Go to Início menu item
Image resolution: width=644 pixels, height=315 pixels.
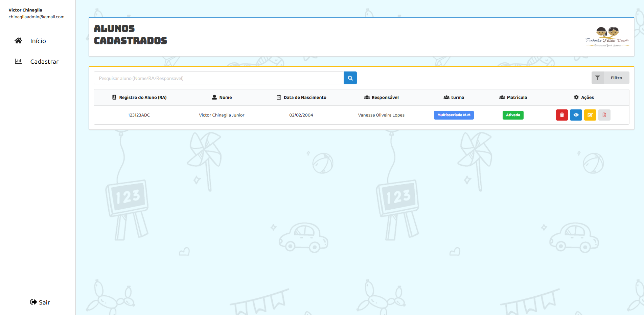tap(38, 41)
